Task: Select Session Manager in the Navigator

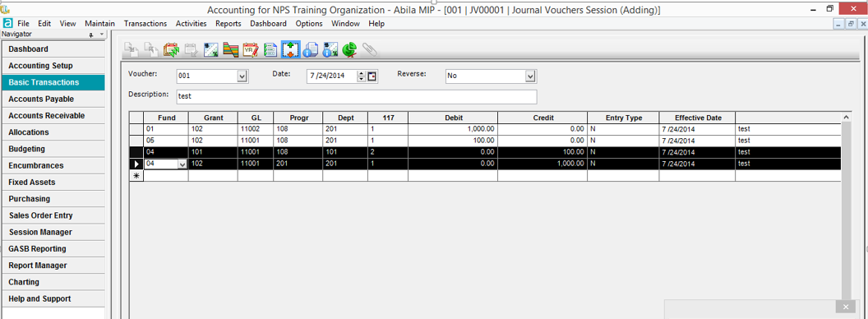Action: [53, 232]
